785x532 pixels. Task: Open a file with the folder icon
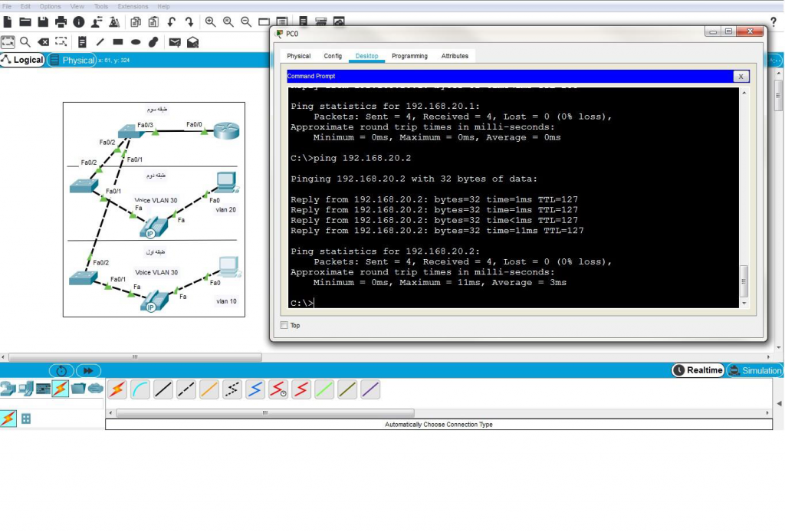pyautogui.click(x=25, y=22)
